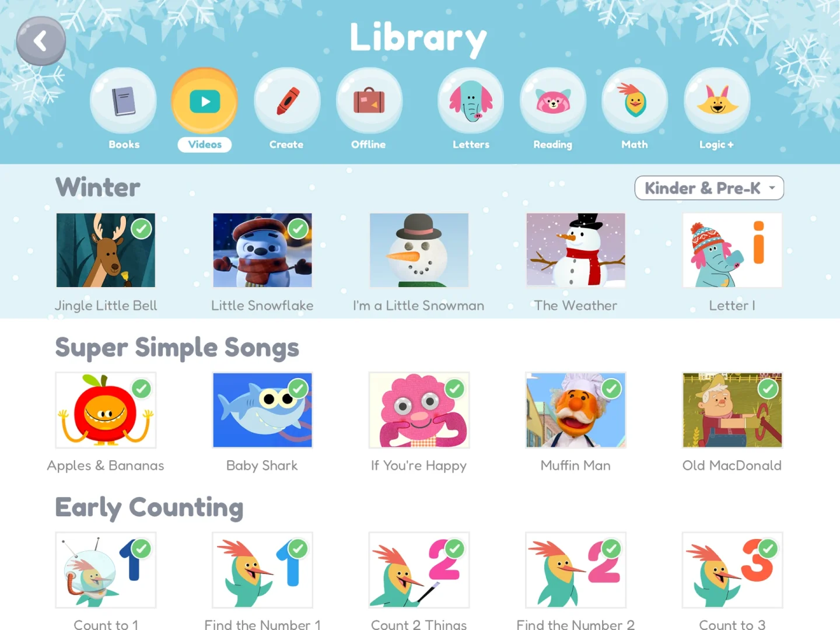Tap the back arrow button
840x630 pixels.
coord(41,41)
